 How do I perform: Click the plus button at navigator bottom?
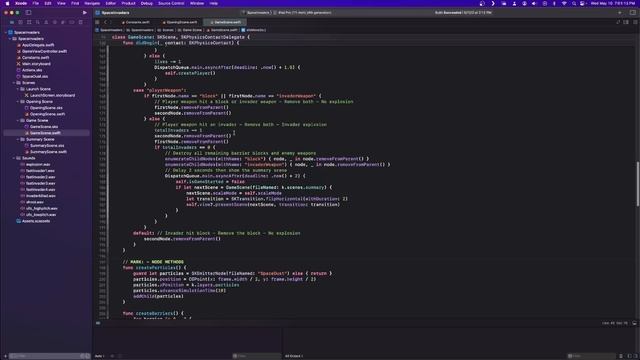[x=5, y=356]
